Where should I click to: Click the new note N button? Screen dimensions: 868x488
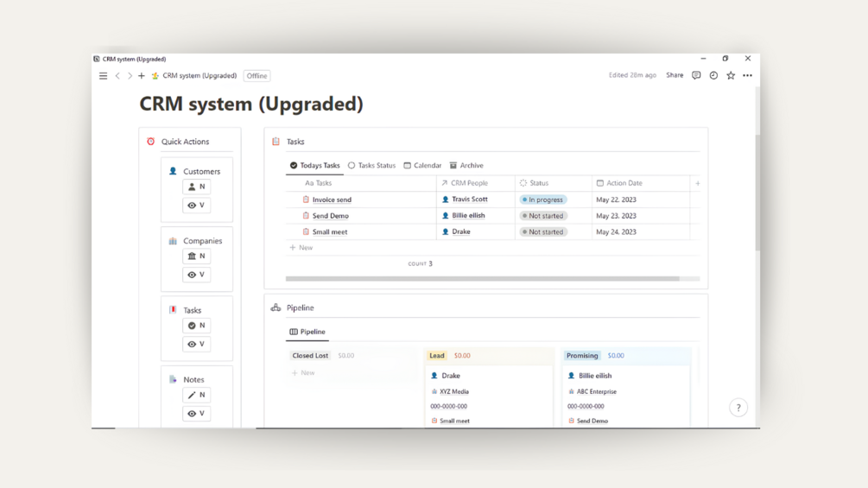pyautogui.click(x=197, y=395)
